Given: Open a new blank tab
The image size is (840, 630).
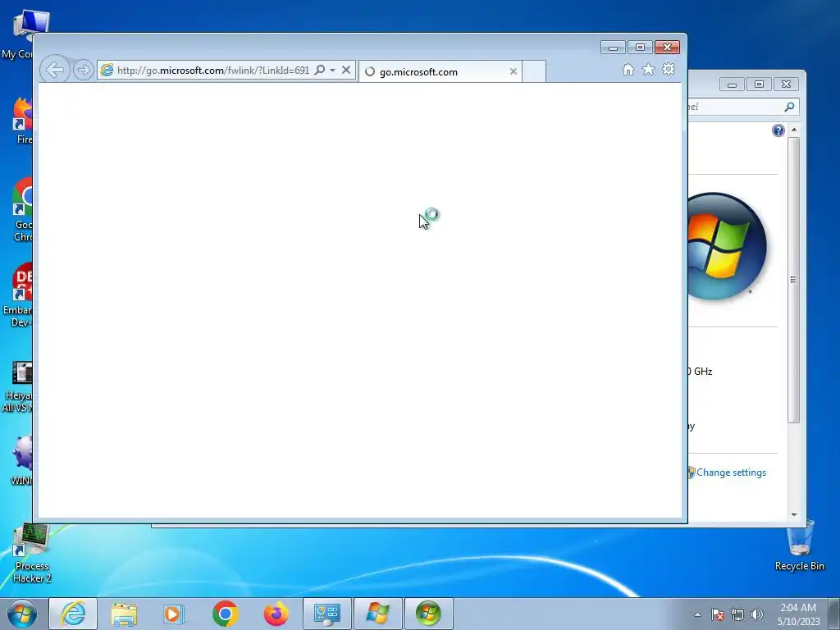Looking at the screenshot, I should coord(533,72).
